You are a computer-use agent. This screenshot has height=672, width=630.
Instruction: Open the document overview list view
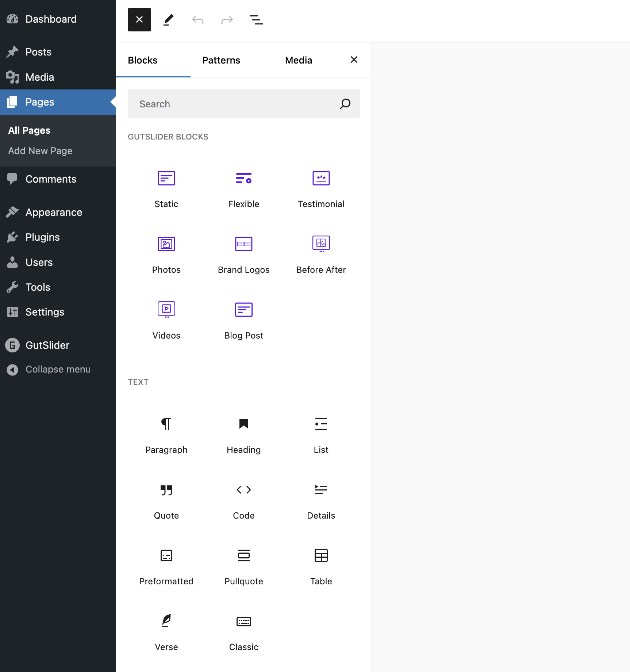[256, 20]
